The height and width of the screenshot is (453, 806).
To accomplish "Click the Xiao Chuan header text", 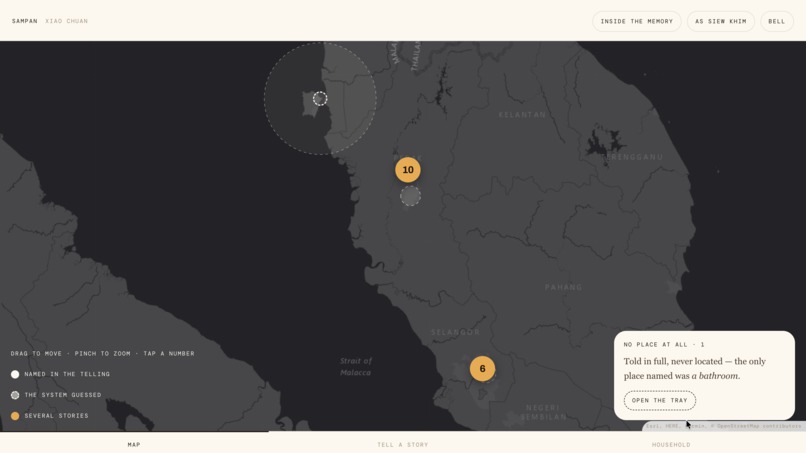I will (66, 21).
